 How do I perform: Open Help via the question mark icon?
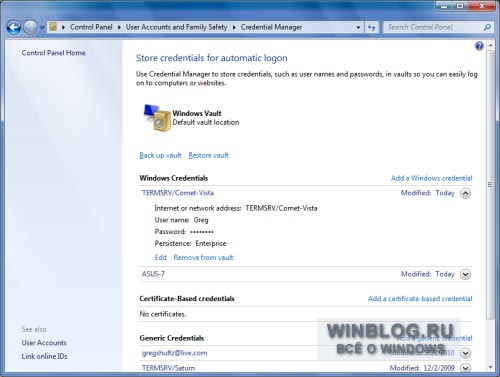coord(479,46)
